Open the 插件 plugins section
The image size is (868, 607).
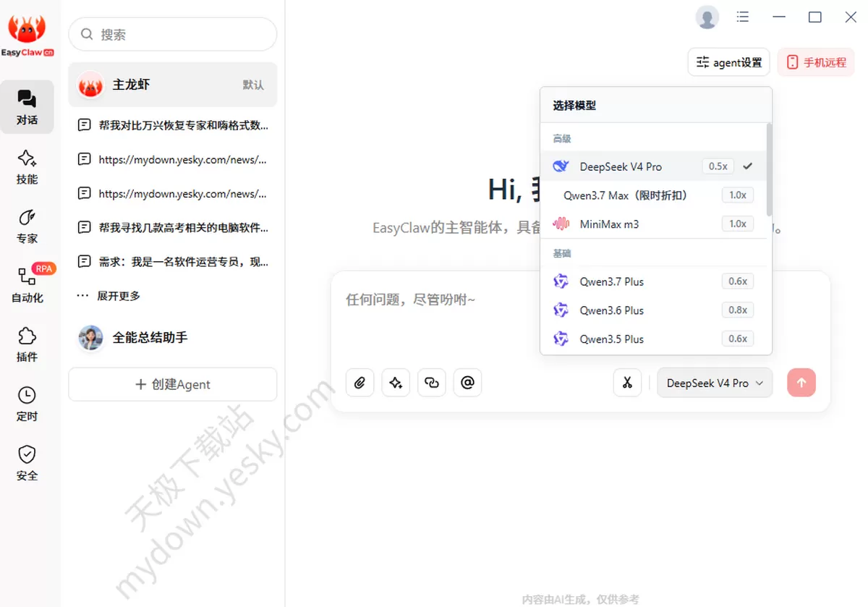(x=27, y=344)
